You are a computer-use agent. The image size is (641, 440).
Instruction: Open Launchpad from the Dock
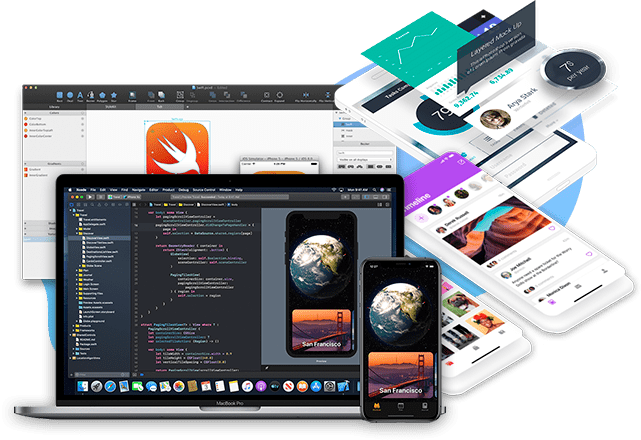96,386
